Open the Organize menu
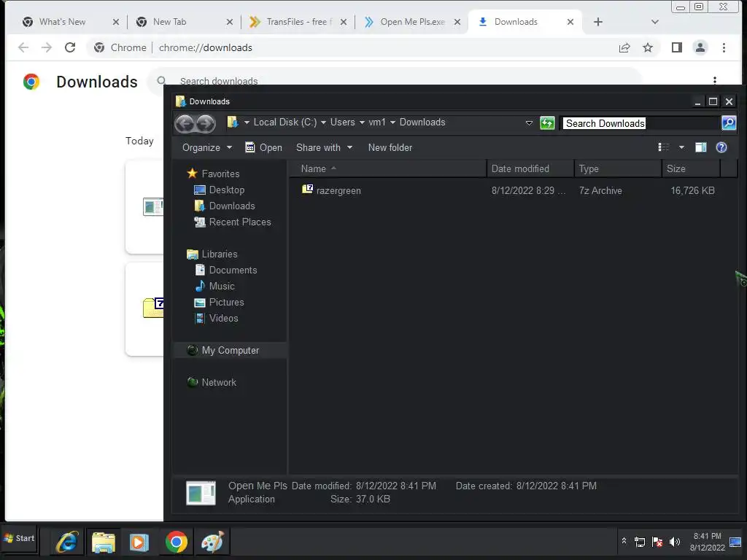 (x=206, y=147)
